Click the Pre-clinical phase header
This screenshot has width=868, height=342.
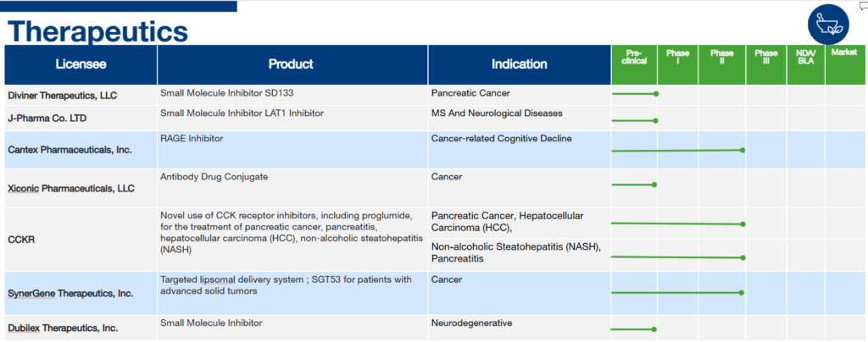click(x=634, y=64)
